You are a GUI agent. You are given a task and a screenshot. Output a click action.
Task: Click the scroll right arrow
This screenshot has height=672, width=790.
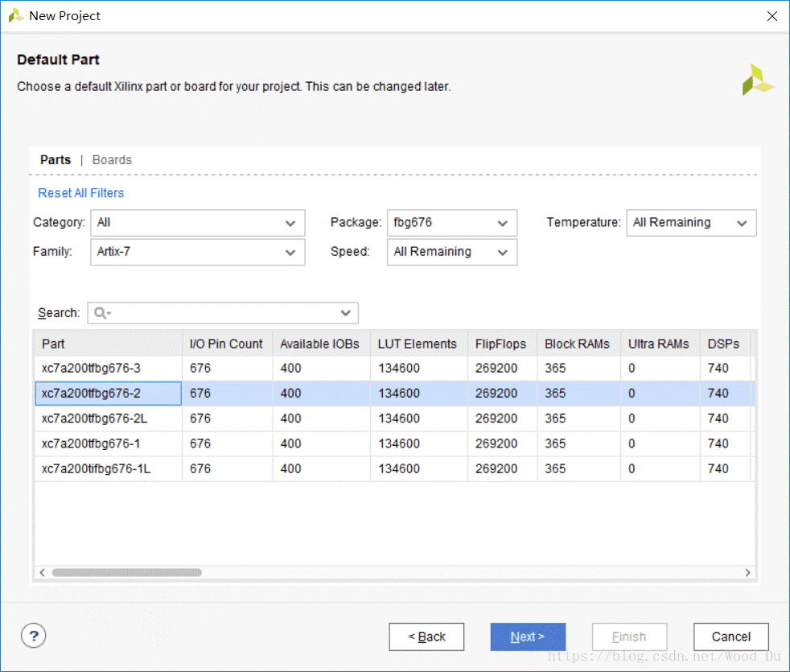tap(747, 573)
